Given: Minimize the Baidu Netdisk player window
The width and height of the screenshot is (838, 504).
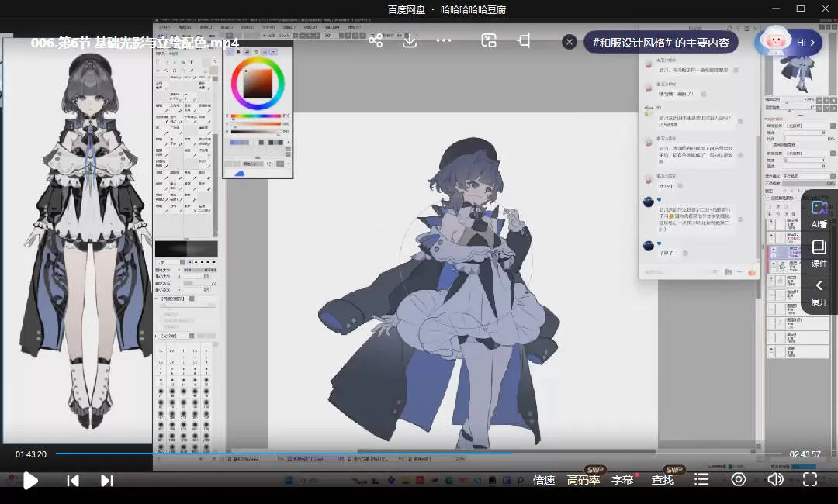Looking at the screenshot, I should (776, 9).
